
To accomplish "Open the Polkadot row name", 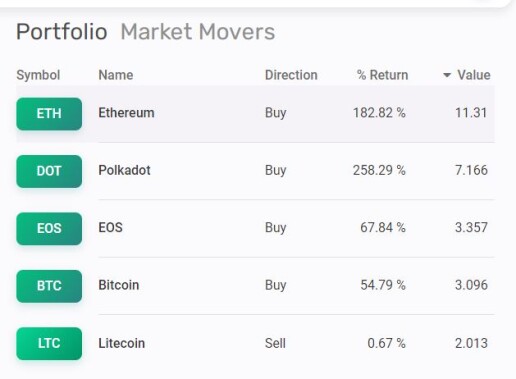I will tap(124, 170).
